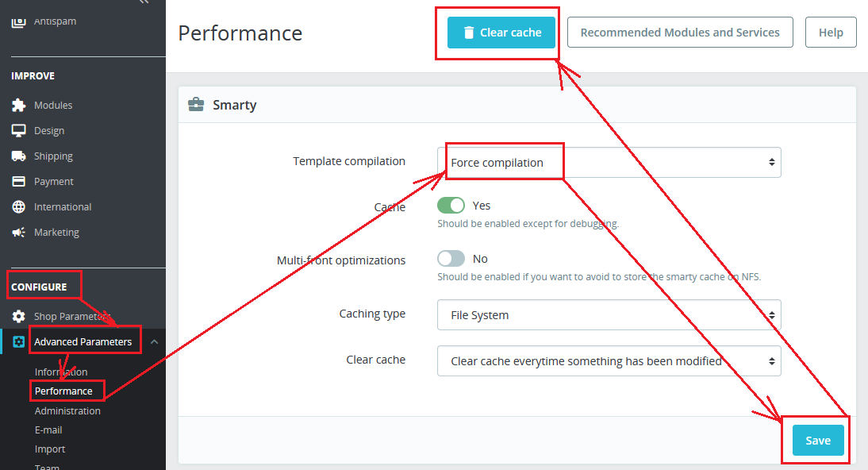The width and height of the screenshot is (868, 470).
Task: Click the Modules puzzle piece icon
Action: pyautogui.click(x=19, y=105)
